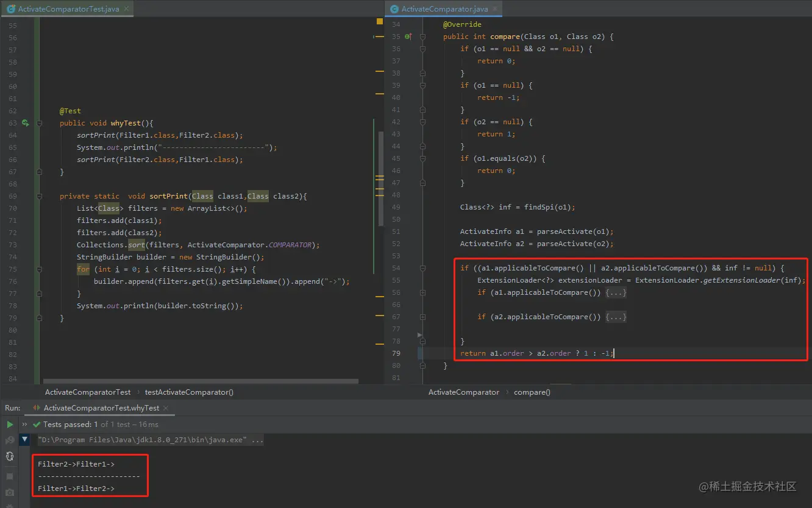Click ActivateComparator breadcrumb
Image resolution: width=812 pixels, height=508 pixels.
(464, 392)
